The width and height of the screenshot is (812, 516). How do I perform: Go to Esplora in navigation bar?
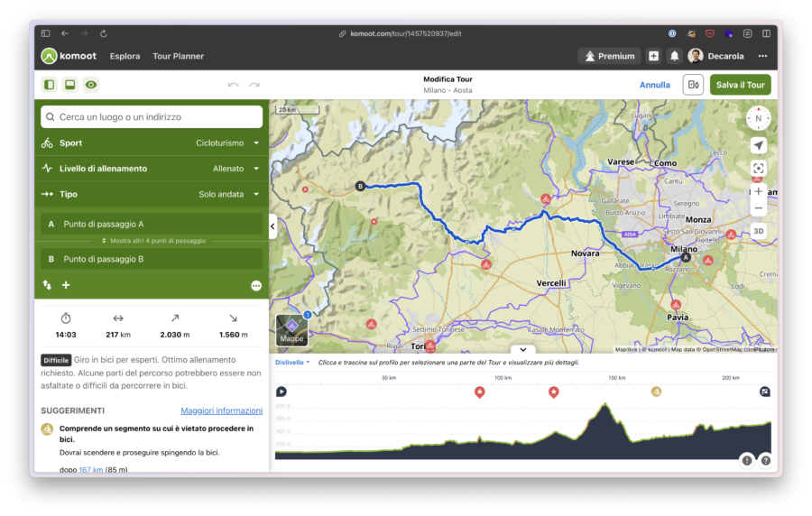pyautogui.click(x=125, y=56)
